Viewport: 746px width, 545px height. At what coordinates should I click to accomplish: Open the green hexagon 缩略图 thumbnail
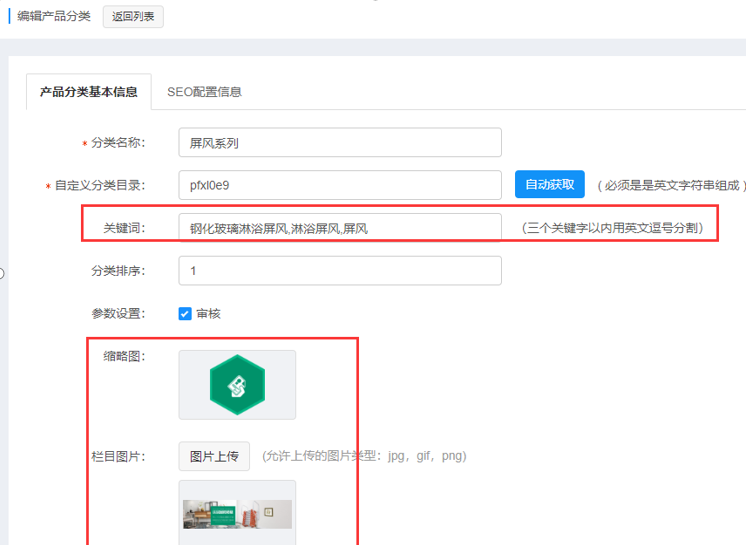237,385
